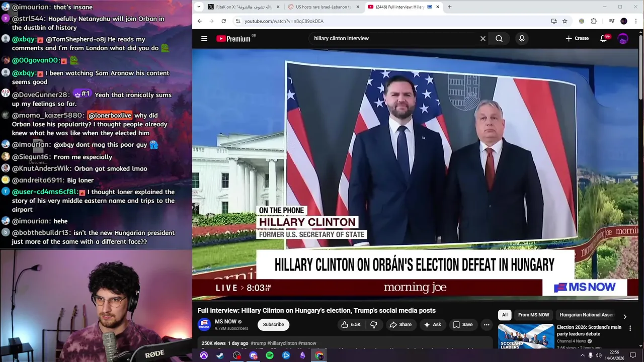
Task: Open Obsidian from the taskbar
Action: [302, 355]
